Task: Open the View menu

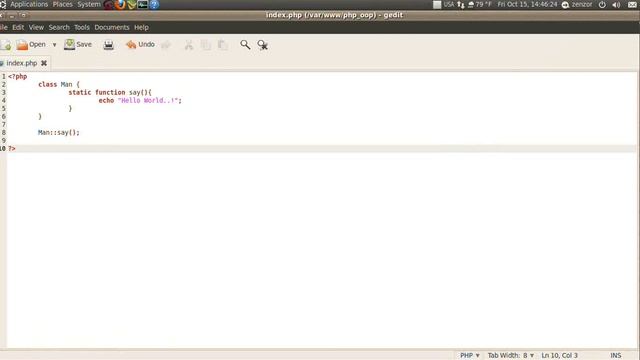Action: click(x=36, y=27)
